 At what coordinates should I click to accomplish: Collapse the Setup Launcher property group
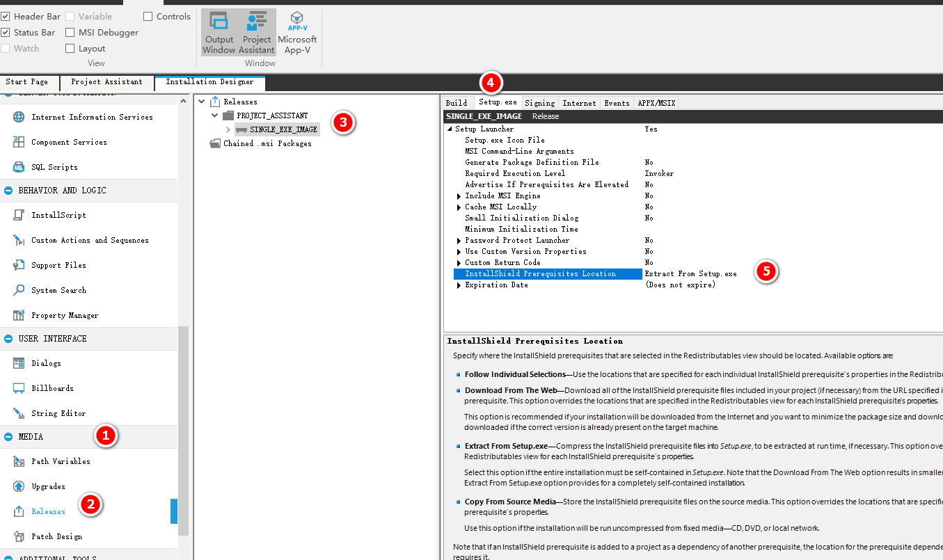[x=450, y=129]
